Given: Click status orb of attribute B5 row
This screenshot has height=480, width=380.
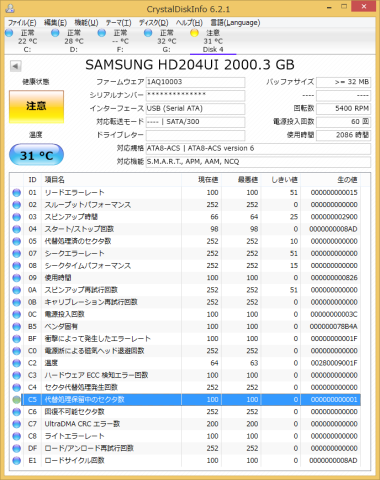Looking at the screenshot, I should tap(16, 327).
